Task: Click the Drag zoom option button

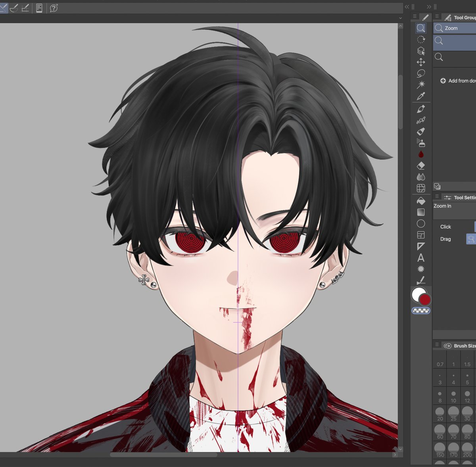Action: (x=471, y=239)
